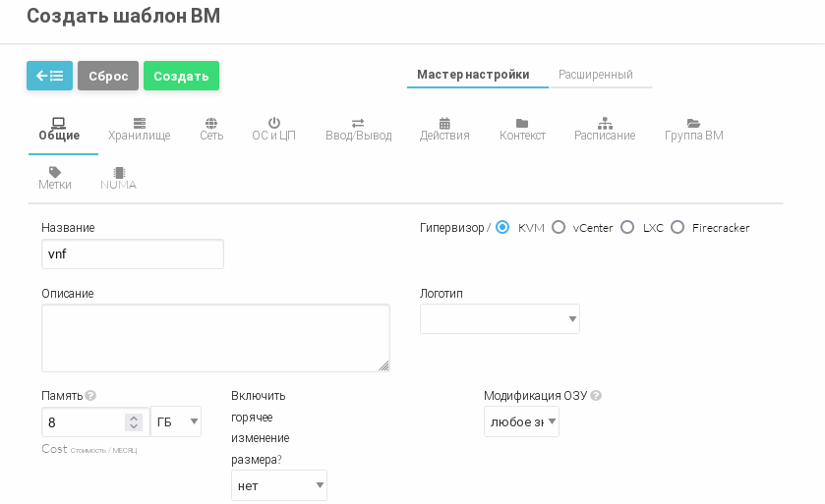Click the help icon next to Память
825x504 pixels.
coord(90,396)
